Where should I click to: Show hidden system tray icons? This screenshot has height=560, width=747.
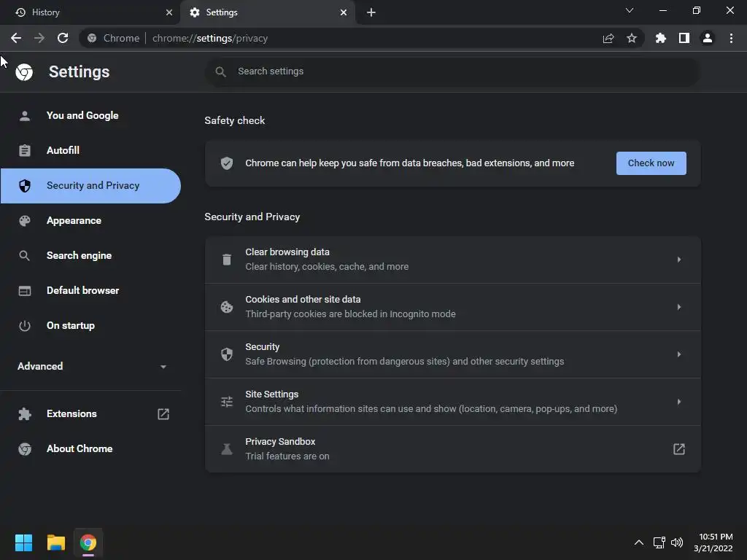[x=639, y=542]
